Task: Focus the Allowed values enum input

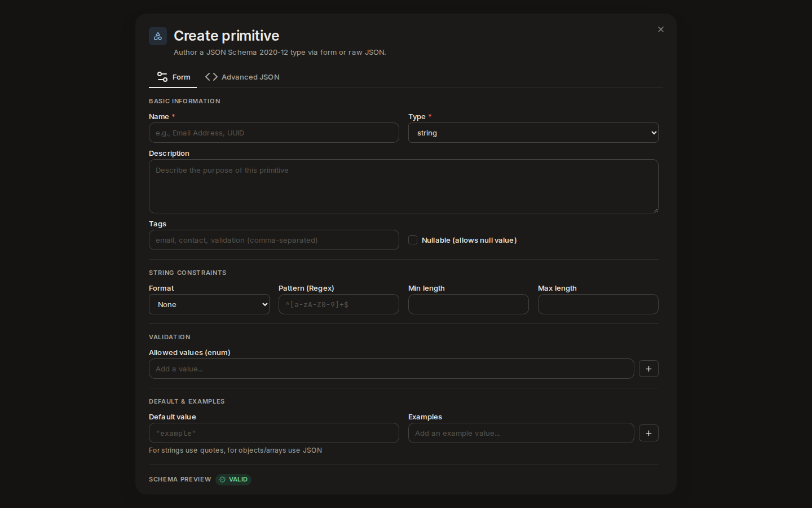Action: [x=391, y=369]
